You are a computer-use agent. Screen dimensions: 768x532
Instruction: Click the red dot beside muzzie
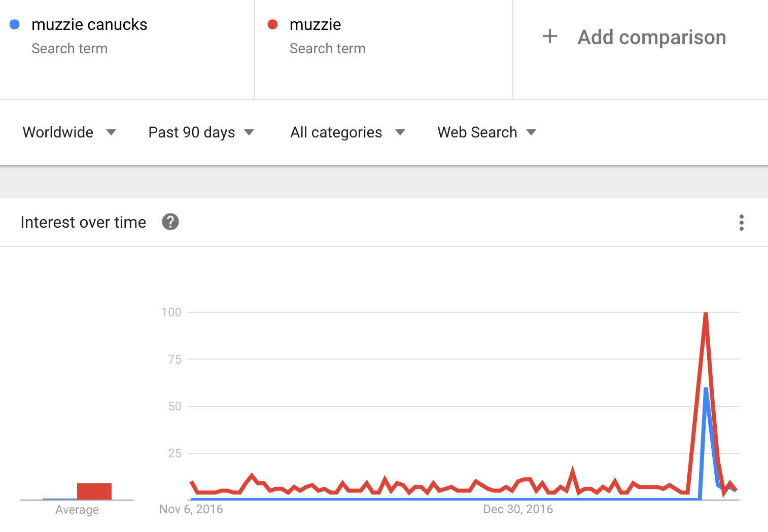coord(272,24)
